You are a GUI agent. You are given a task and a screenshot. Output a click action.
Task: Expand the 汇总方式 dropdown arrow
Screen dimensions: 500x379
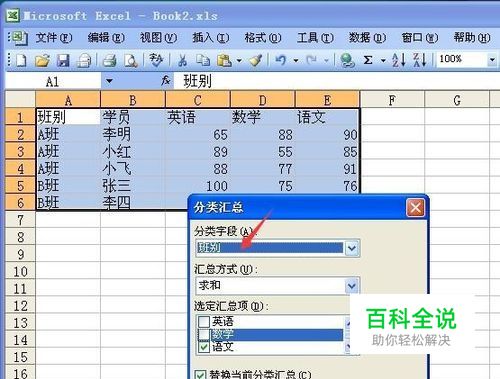[352, 286]
